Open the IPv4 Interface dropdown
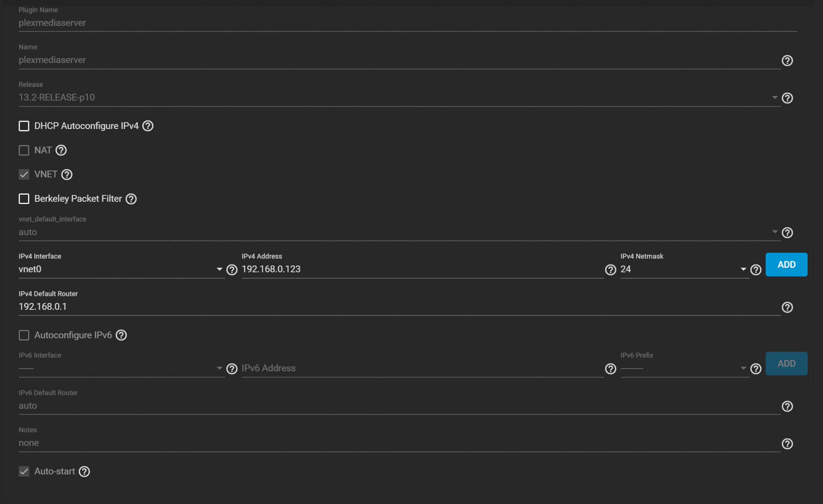The image size is (823, 504). click(x=121, y=269)
